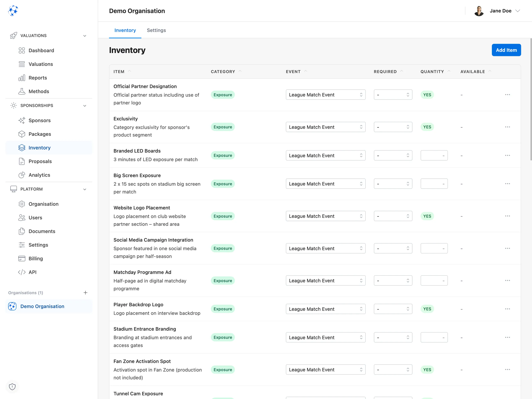The height and width of the screenshot is (399, 532).
Task: Click the Fan Zone Activation Spot title
Action: click(x=142, y=361)
